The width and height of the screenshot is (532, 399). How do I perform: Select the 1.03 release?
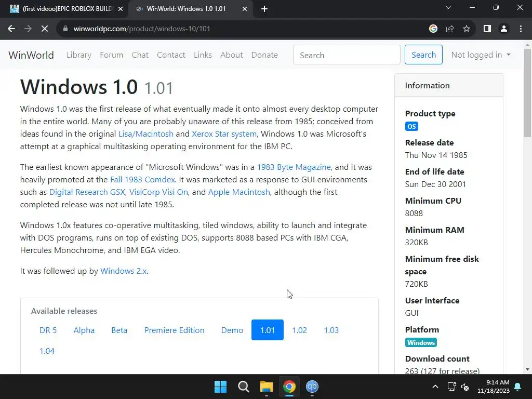coord(331,330)
